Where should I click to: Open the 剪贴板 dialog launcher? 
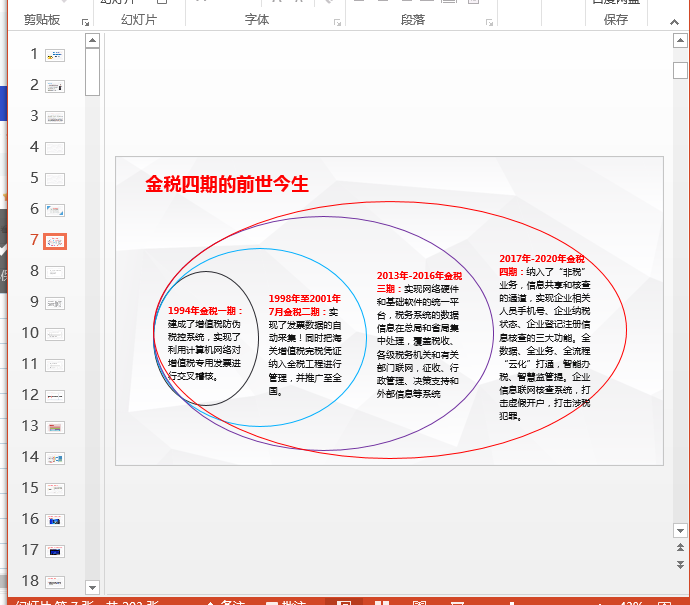tap(85, 22)
